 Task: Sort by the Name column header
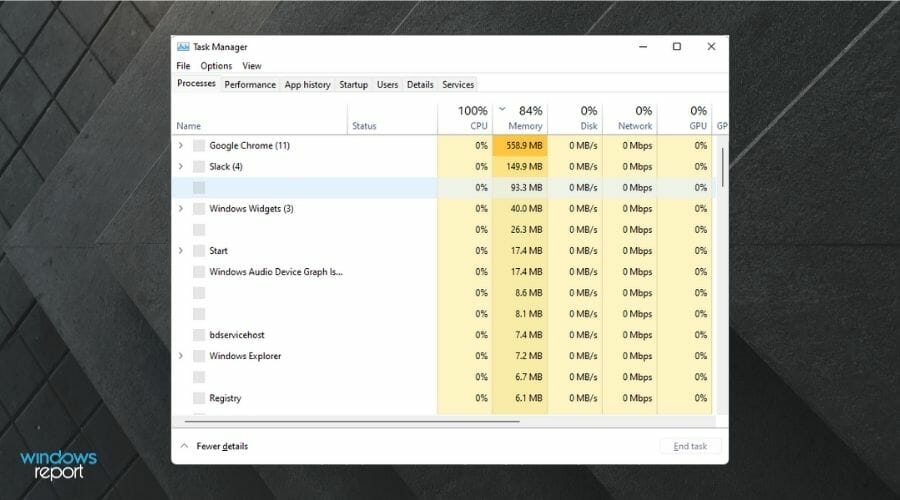coord(259,118)
